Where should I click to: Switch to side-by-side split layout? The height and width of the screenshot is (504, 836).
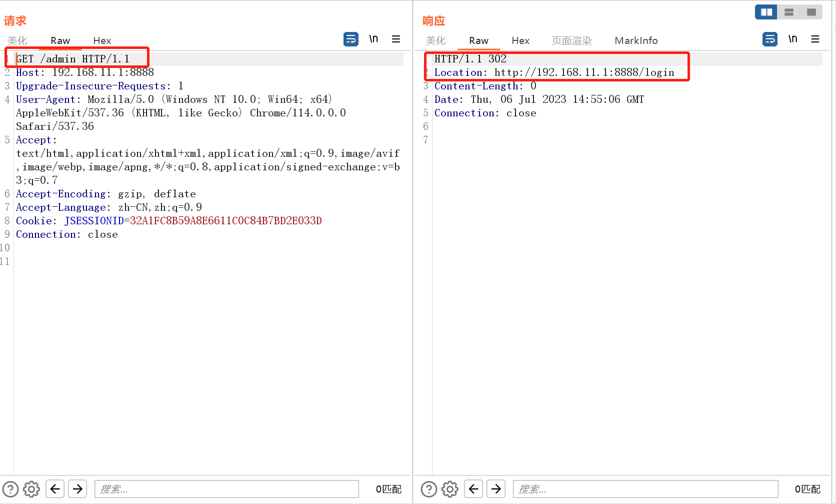pos(766,12)
